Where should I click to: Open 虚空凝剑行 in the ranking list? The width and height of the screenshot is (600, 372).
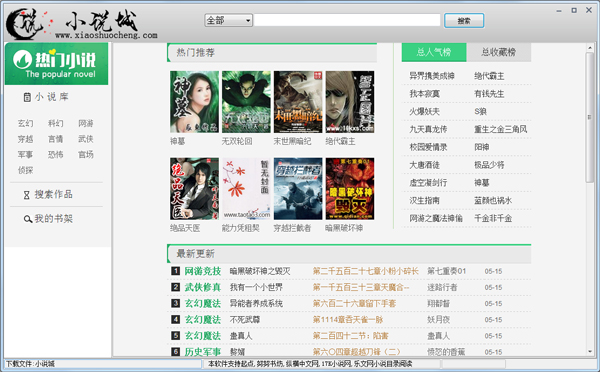(x=428, y=183)
